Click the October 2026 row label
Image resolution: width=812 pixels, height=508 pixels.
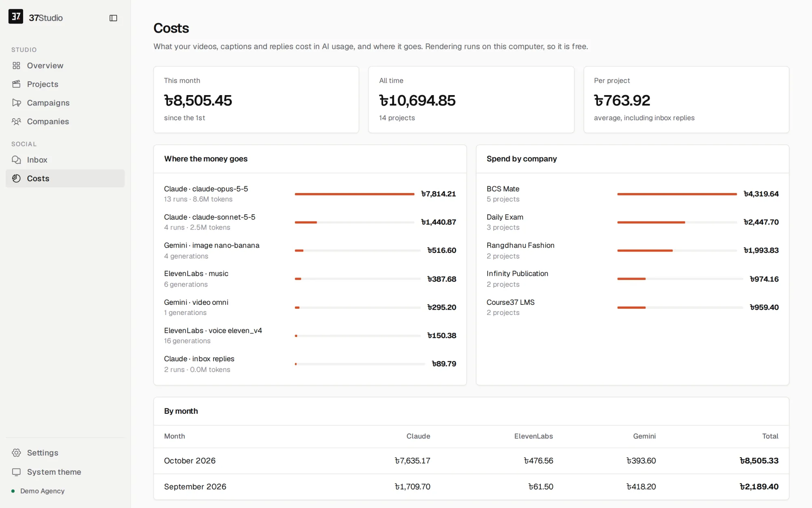(x=190, y=461)
